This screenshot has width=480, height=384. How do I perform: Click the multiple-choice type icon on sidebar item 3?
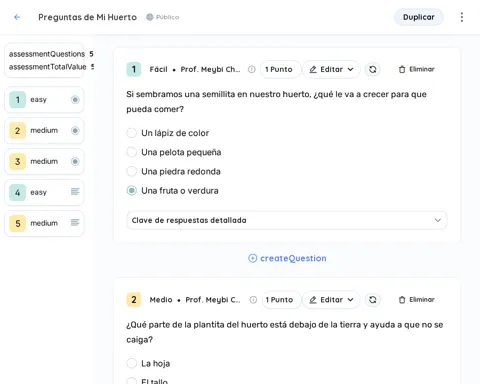tap(75, 162)
